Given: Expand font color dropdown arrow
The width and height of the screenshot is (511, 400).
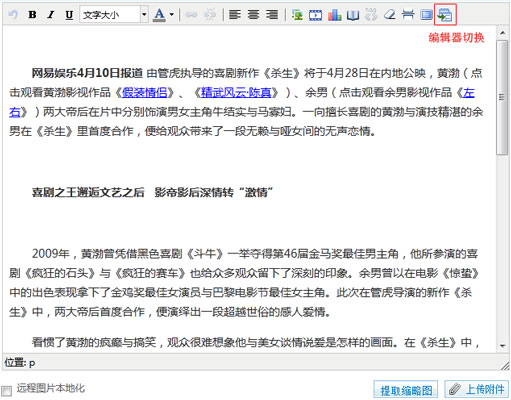Looking at the screenshot, I should tap(172, 15).
